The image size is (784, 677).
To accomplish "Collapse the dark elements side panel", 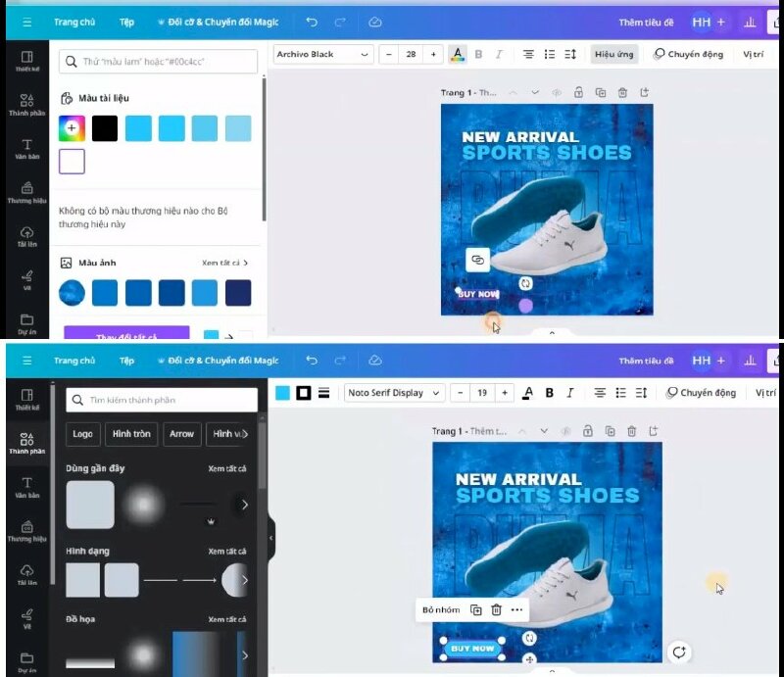I will pos(270,537).
